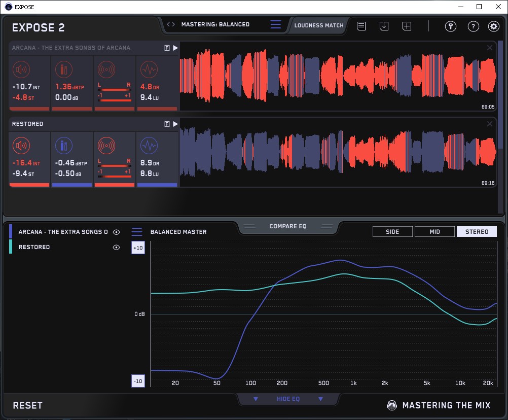Click the RESTORED track name header
The height and width of the screenshot is (420, 508).
27,124
